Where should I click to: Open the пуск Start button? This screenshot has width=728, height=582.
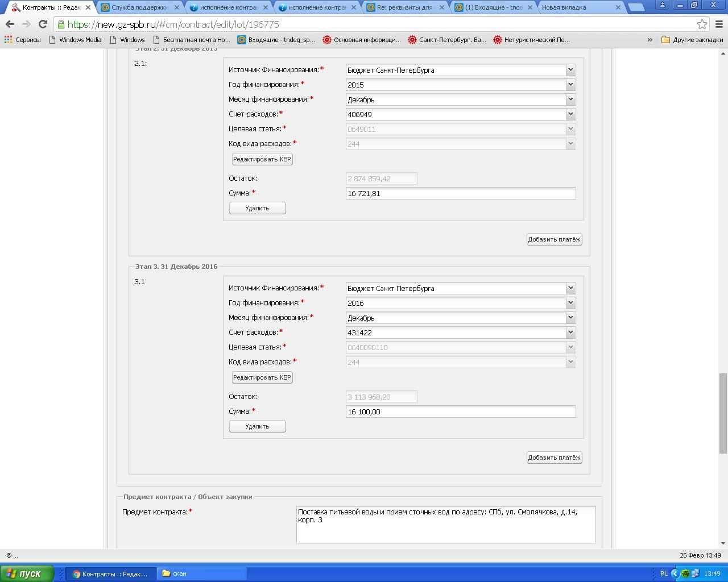27,573
